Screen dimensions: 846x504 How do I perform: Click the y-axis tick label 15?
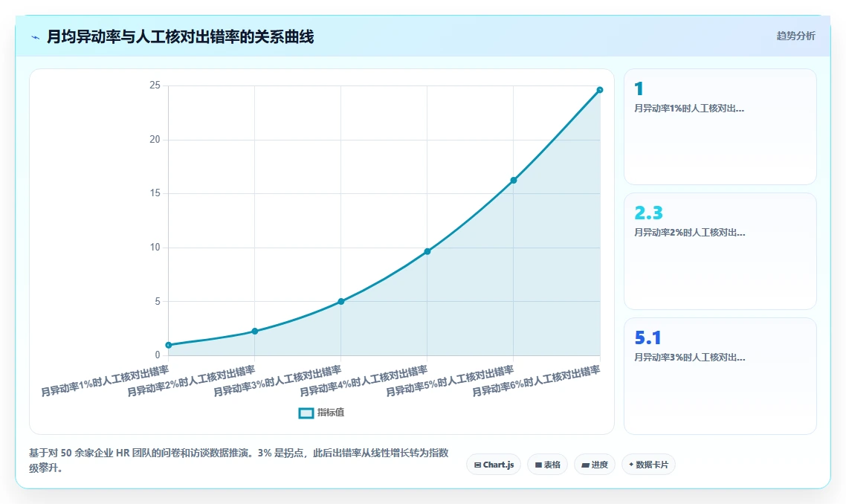[155, 193]
